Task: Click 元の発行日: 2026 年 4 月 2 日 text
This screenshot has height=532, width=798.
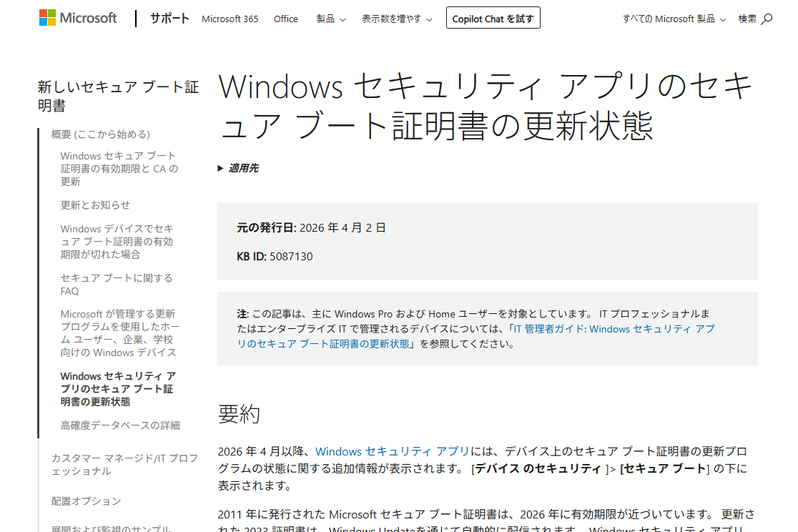Action: (x=311, y=227)
